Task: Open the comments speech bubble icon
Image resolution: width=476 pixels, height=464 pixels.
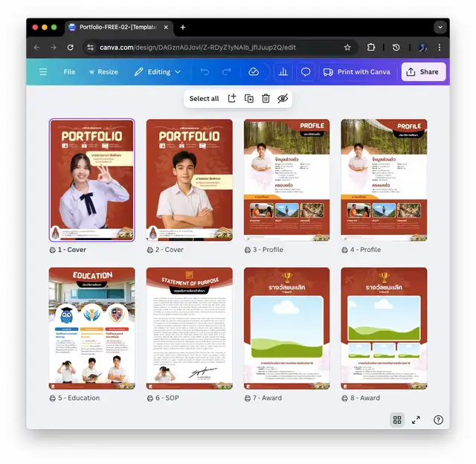Action: pos(305,72)
